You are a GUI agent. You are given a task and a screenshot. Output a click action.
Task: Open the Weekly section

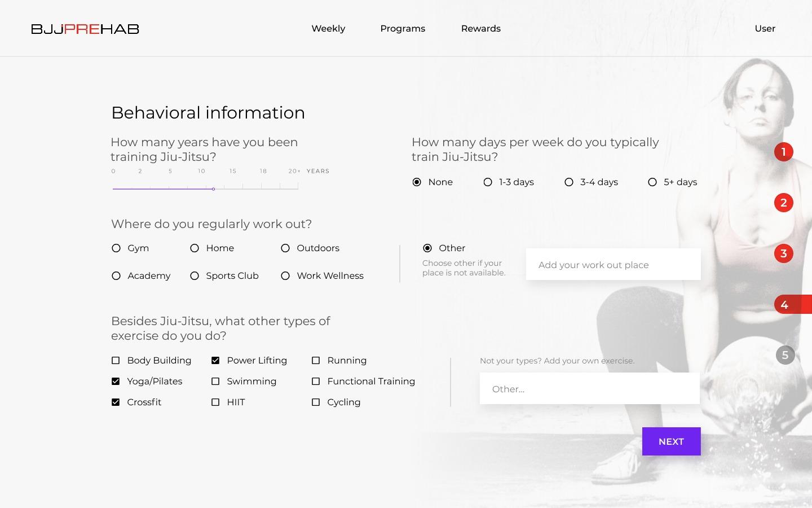click(328, 28)
